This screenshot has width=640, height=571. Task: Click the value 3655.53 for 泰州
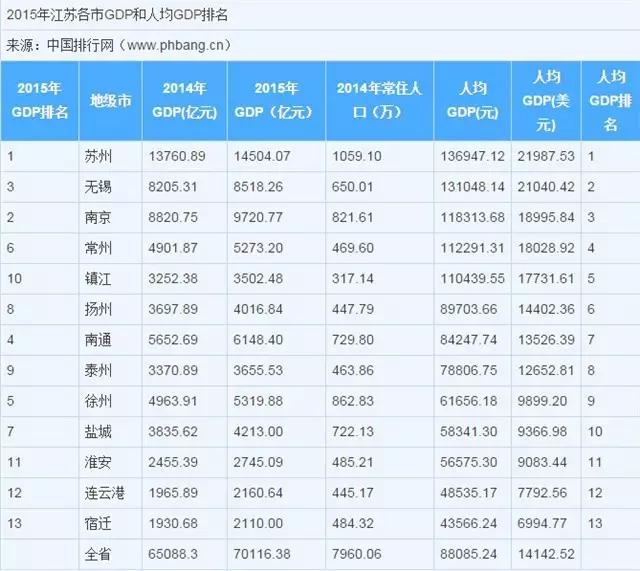258,370
